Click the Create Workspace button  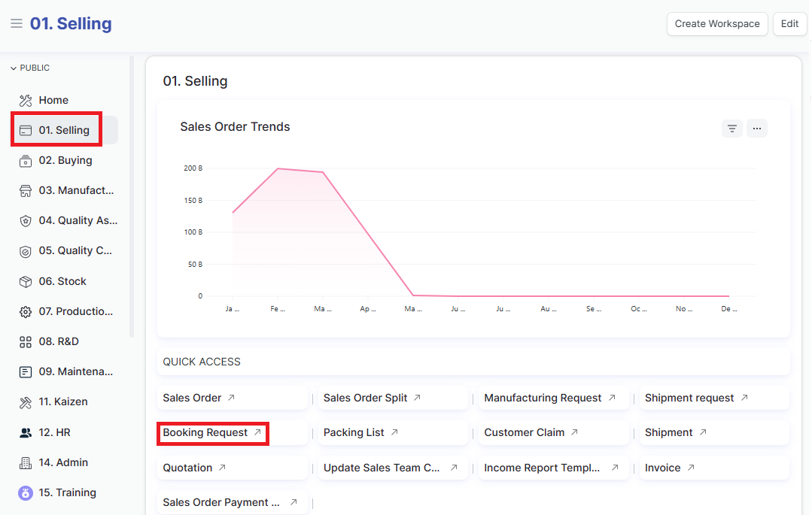click(x=716, y=23)
